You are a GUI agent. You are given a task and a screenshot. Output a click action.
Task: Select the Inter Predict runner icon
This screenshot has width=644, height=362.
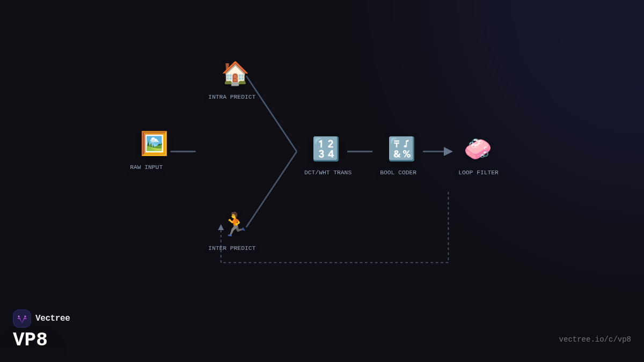(235, 224)
